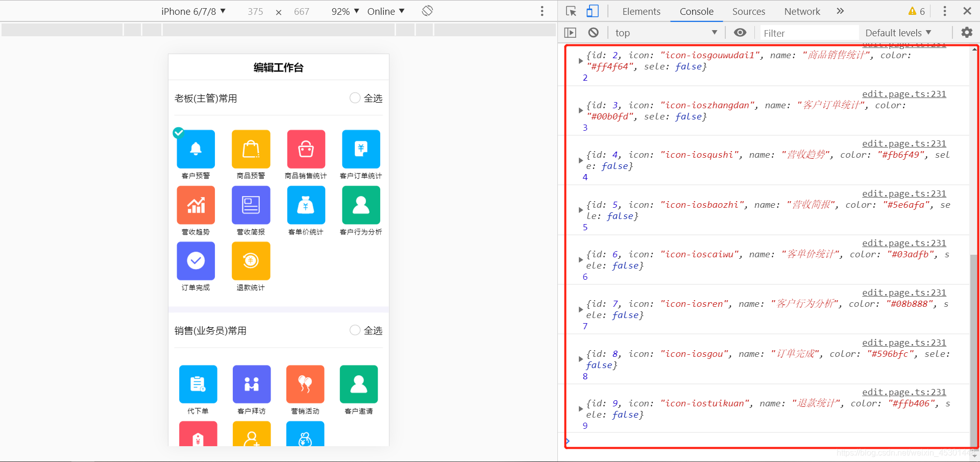
Task: Toggle the device toolbar icon
Action: [x=593, y=11]
